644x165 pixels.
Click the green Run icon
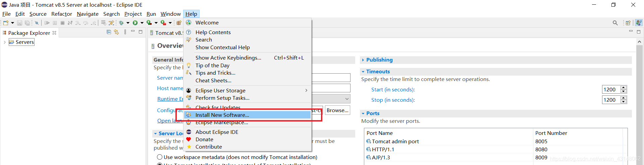[135, 23]
